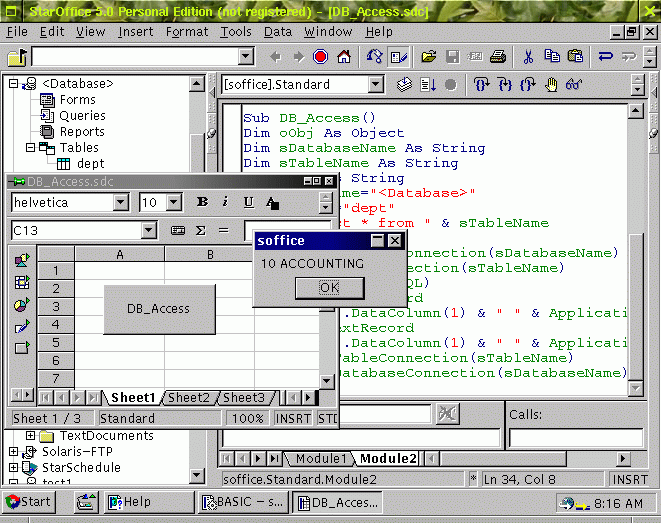This screenshot has height=523, width=661.
Task: Click the red Stop loading icon
Action: 320,56
